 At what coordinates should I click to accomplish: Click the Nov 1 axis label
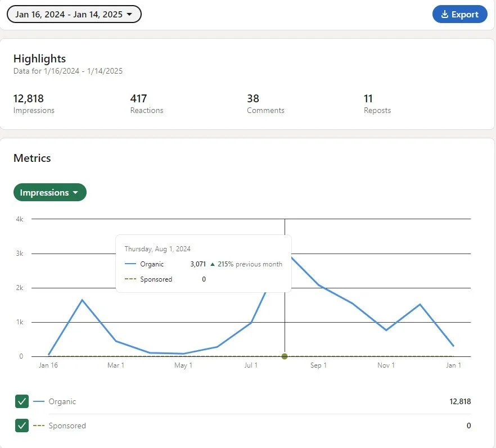[x=386, y=365]
